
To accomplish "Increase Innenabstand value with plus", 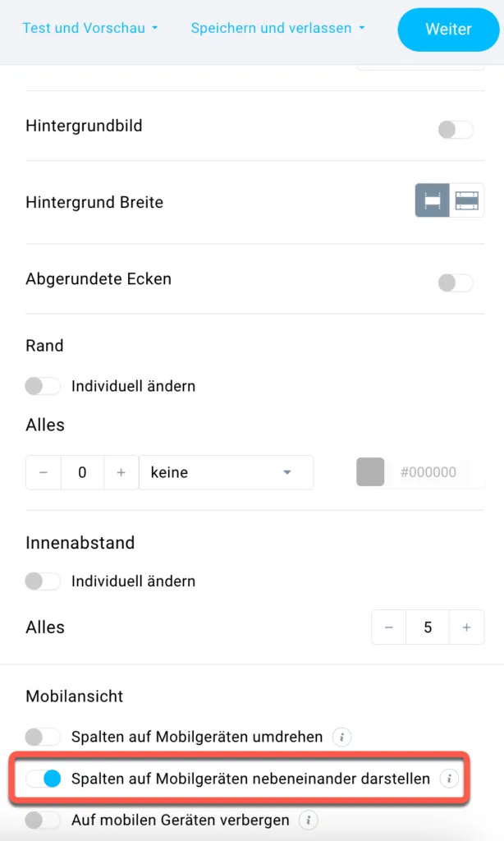I will point(466,627).
